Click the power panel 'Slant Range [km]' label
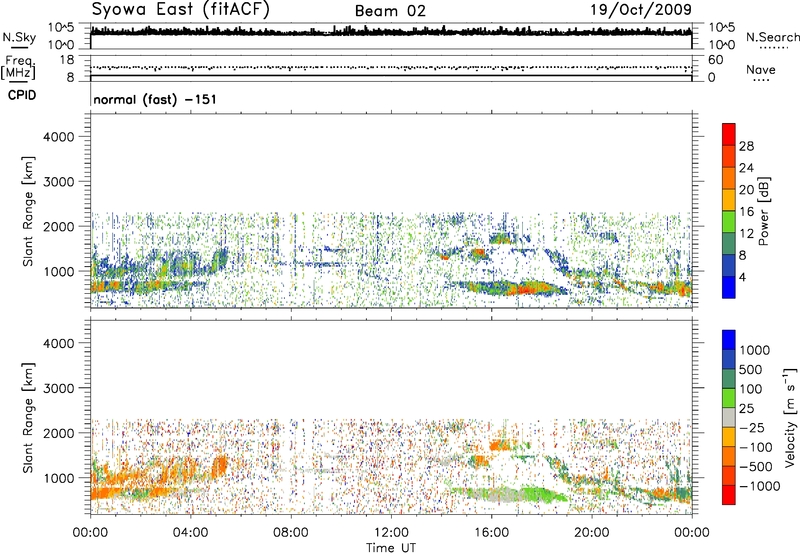 (28, 211)
